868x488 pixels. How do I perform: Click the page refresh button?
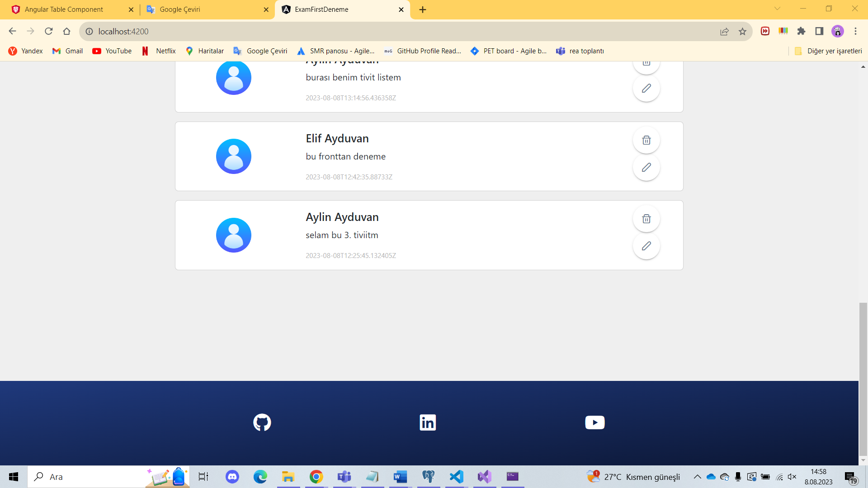(x=48, y=32)
